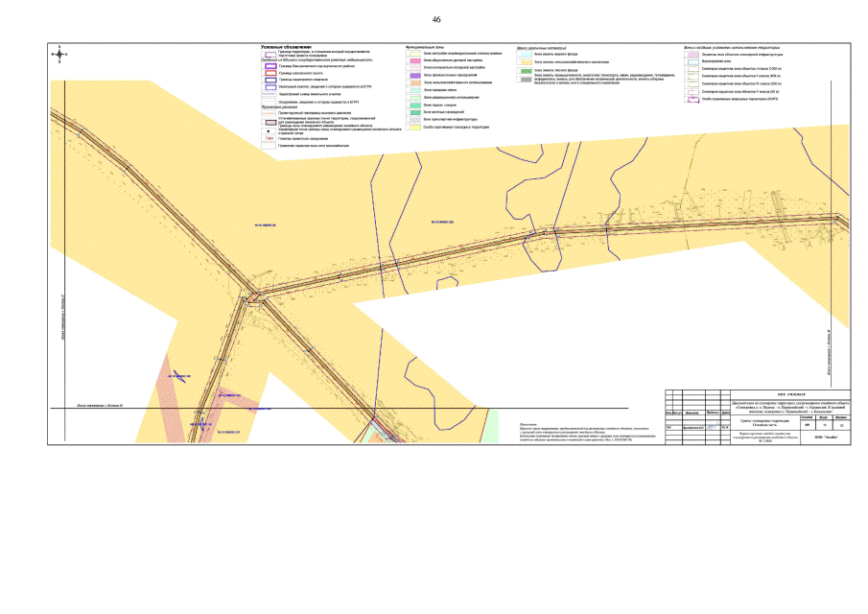Image resolution: width=868 pixels, height=614 pixels.
Task: Click the pink public-business zone swatch
Action: (415, 60)
